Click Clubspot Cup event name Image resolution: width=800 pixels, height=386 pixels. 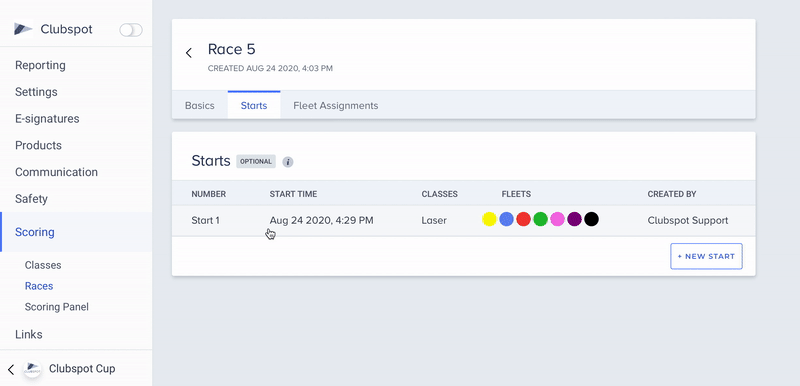[x=82, y=369]
